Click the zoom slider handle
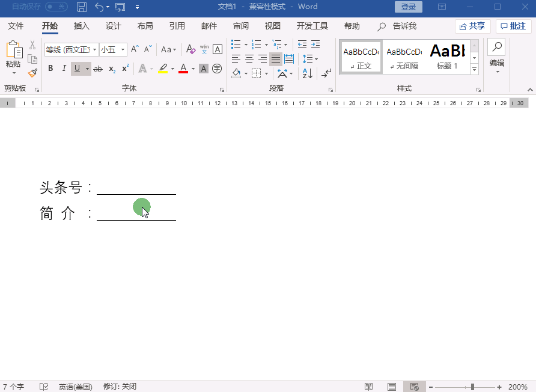The image size is (536, 392). (473, 387)
